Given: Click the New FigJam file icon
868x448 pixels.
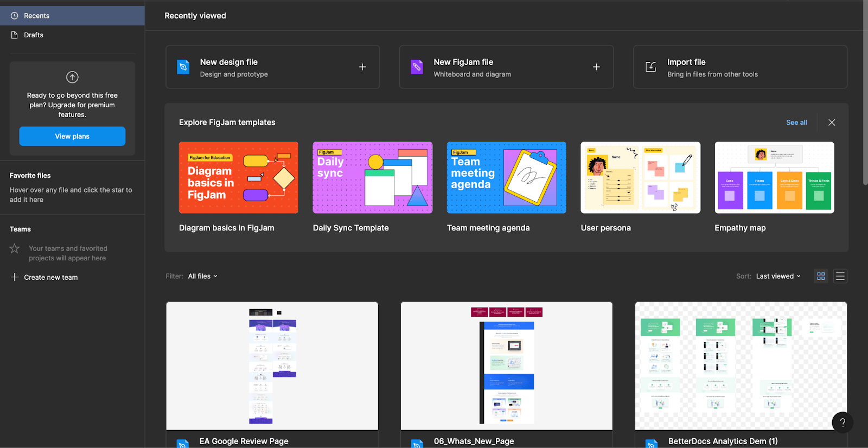Looking at the screenshot, I should [417, 67].
